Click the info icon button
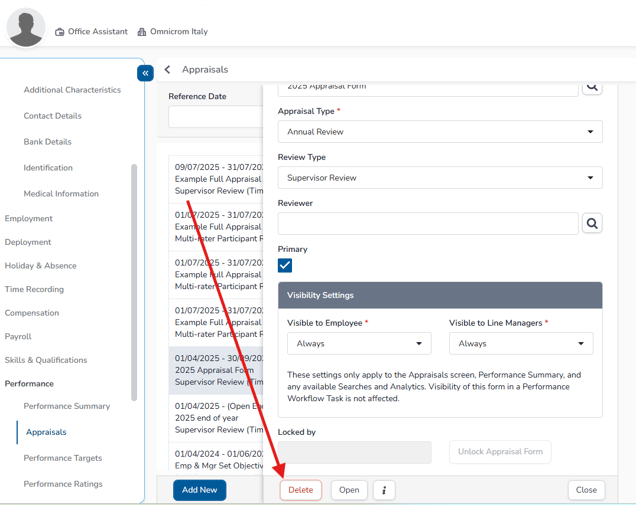Viewport: 636px width, 505px height. tap(384, 490)
